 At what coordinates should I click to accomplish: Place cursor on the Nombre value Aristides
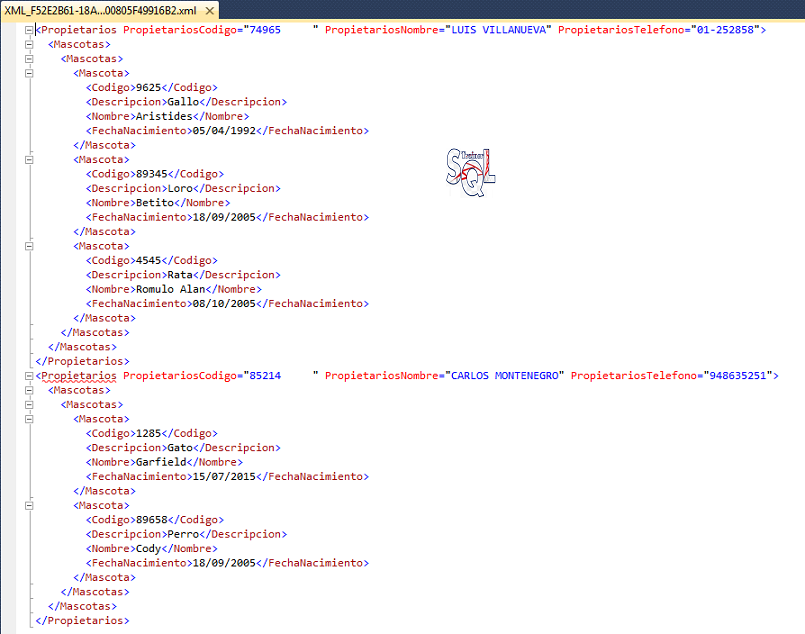[163, 116]
